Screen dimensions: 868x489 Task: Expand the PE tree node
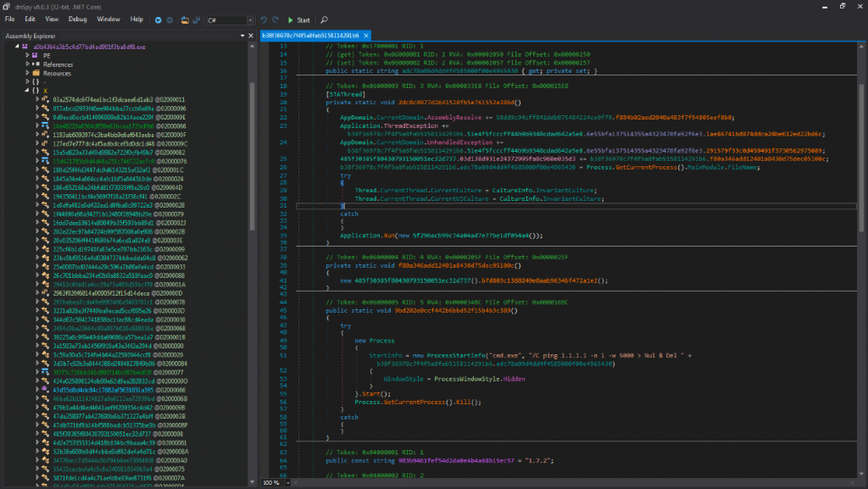27,55
